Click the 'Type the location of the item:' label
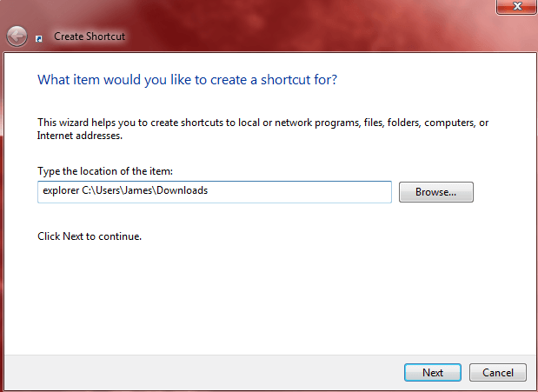 (x=105, y=171)
